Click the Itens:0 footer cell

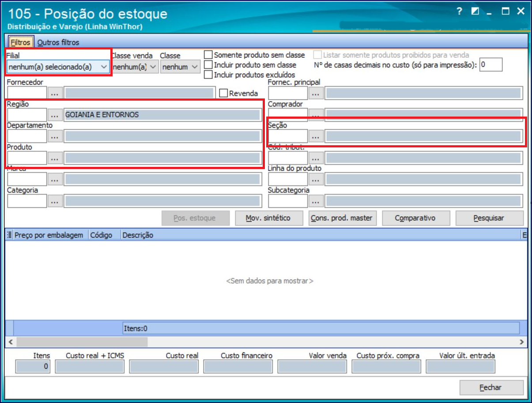(321, 328)
